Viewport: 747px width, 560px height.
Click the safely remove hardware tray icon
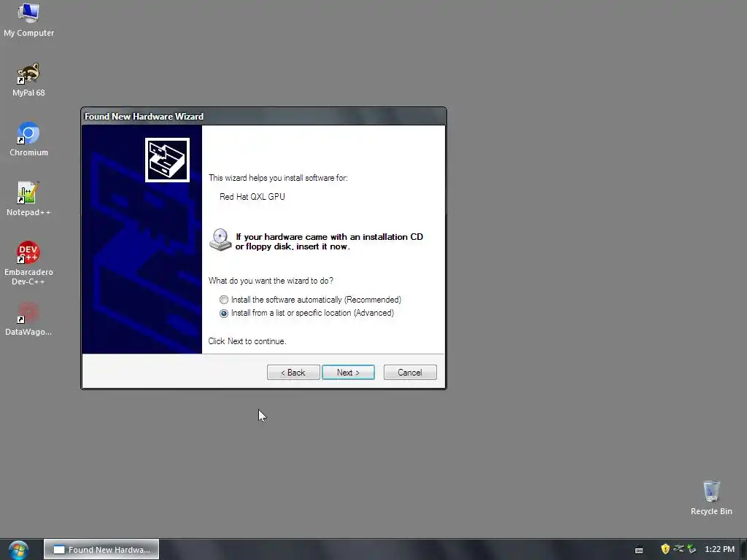tap(692, 549)
